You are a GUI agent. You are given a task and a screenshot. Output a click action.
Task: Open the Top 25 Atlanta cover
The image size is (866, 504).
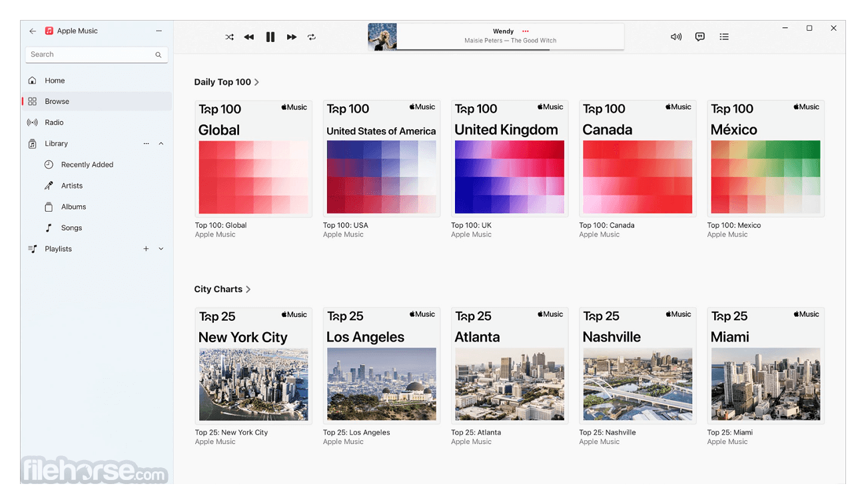point(510,366)
